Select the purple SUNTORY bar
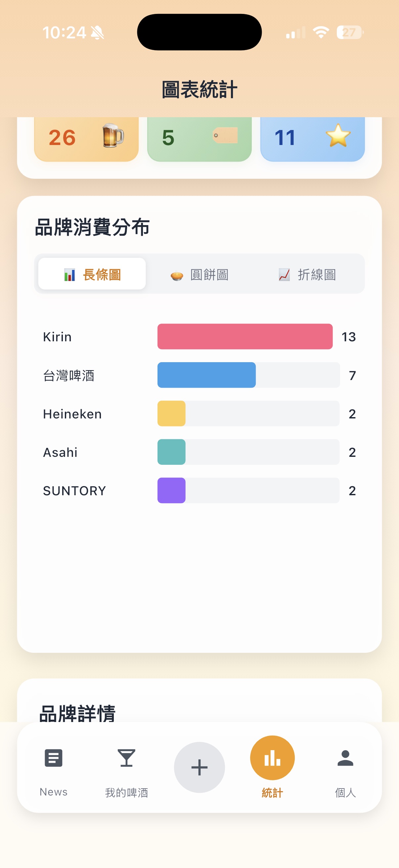Image resolution: width=399 pixels, height=868 pixels. click(171, 490)
